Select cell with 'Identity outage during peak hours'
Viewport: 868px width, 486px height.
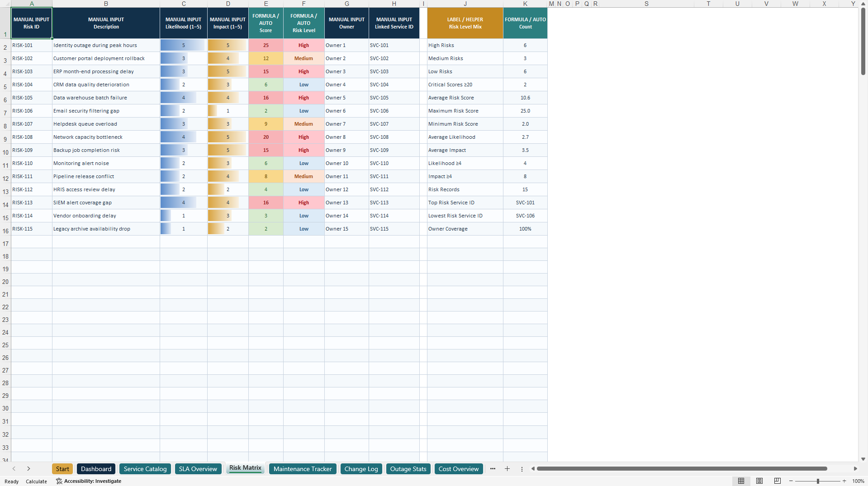point(106,45)
